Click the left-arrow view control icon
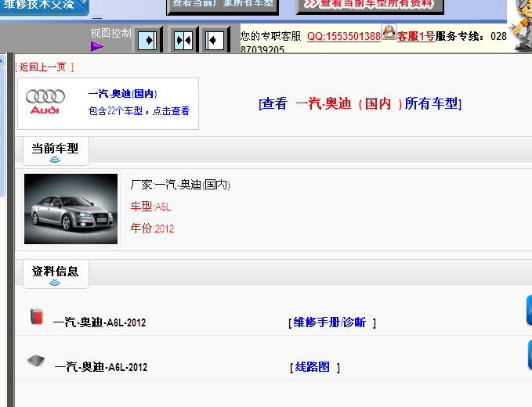The width and height of the screenshot is (532, 407). (x=215, y=41)
